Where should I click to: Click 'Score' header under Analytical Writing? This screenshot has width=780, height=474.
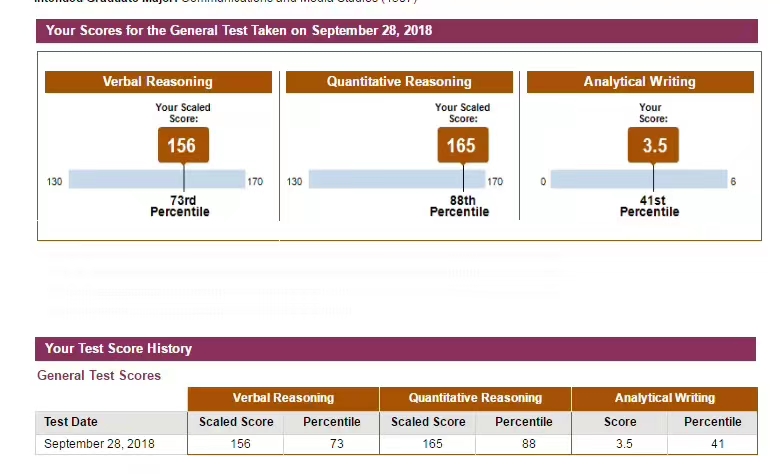(x=620, y=422)
